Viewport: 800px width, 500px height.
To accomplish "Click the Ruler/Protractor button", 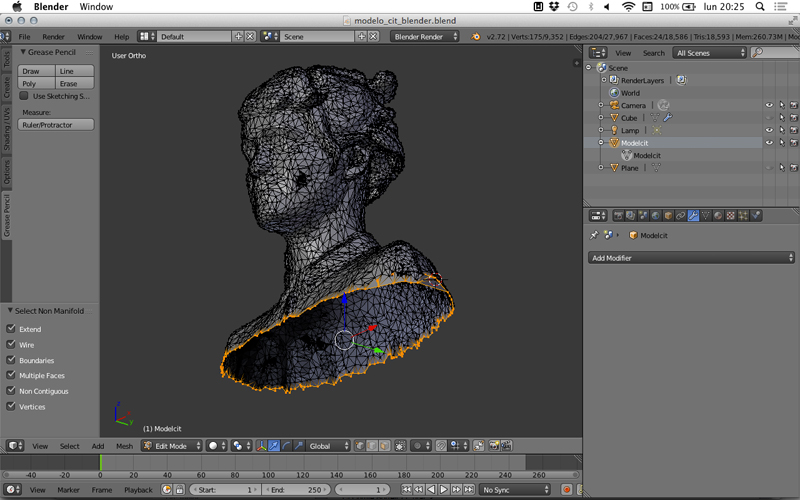I will (x=56, y=124).
